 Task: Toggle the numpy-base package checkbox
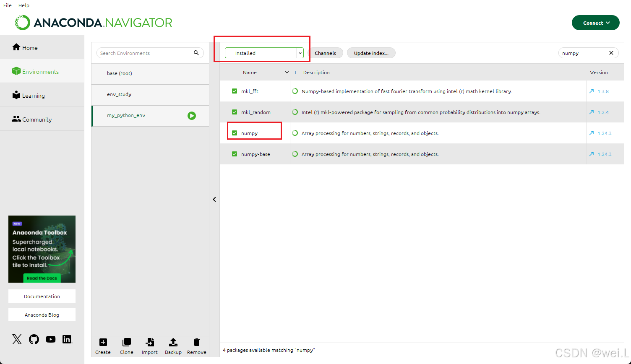pos(235,154)
